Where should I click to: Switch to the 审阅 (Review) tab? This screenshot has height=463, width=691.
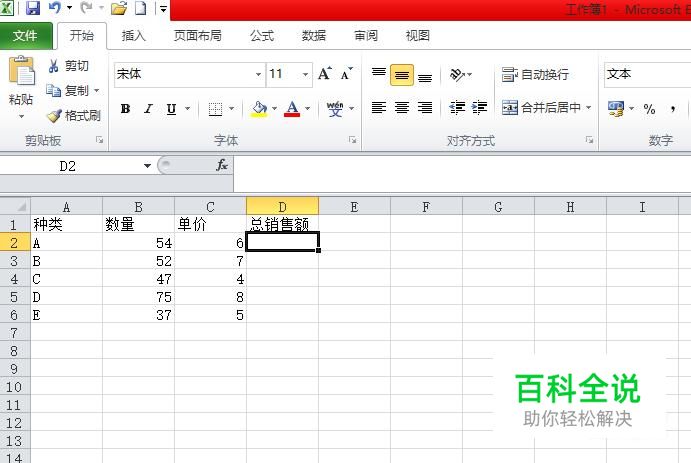[x=366, y=35]
